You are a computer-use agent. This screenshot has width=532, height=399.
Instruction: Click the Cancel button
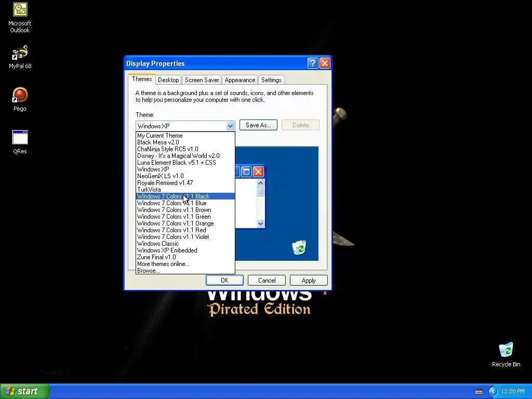click(x=267, y=280)
